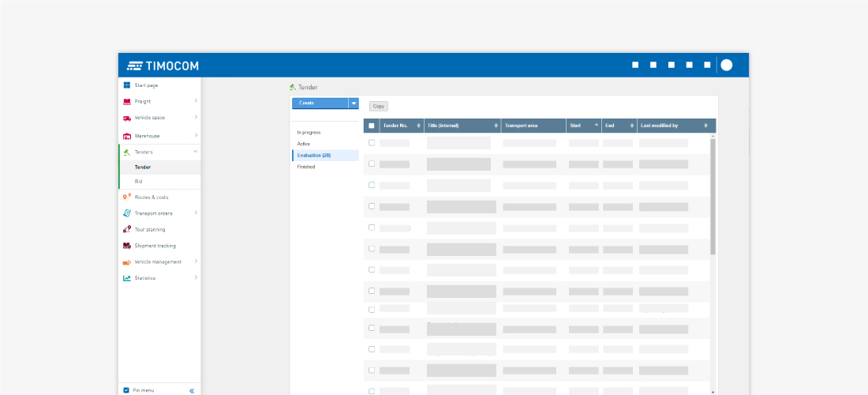Select the Bid submenu item
Image resolution: width=868 pixels, height=395 pixels.
(139, 182)
